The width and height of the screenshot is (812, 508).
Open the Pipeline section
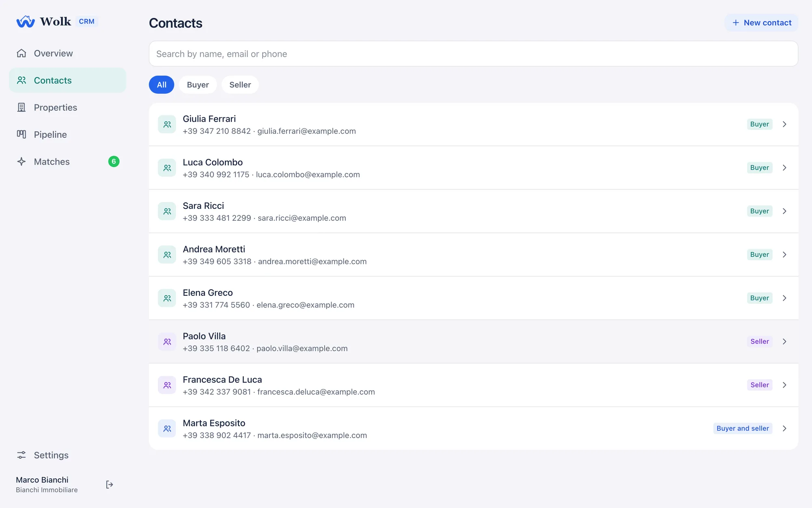pyautogui.click(x=67, y=135)
